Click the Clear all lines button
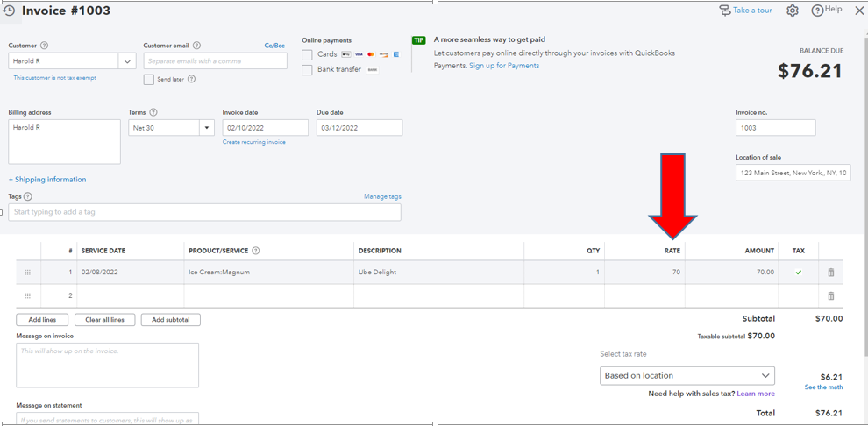The height and width of the screenshot is (426, 868). [104, 320]
